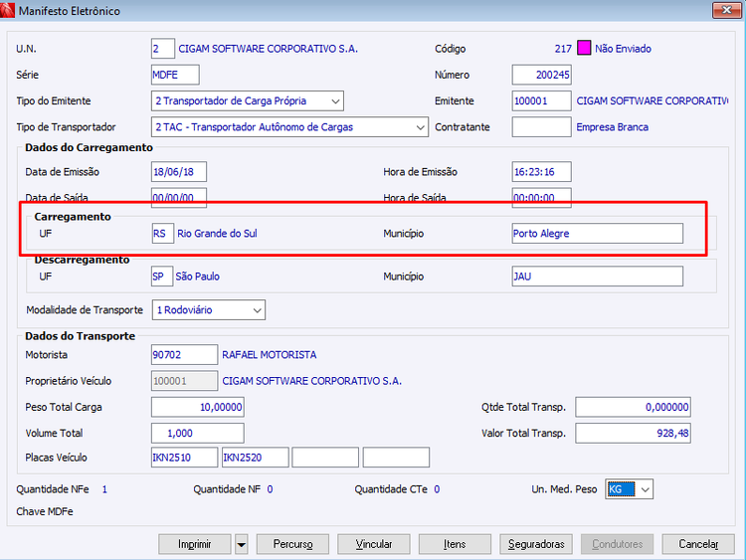746x560 pixels.
Task: Click the Volume Total field
Action: (198, 434)
